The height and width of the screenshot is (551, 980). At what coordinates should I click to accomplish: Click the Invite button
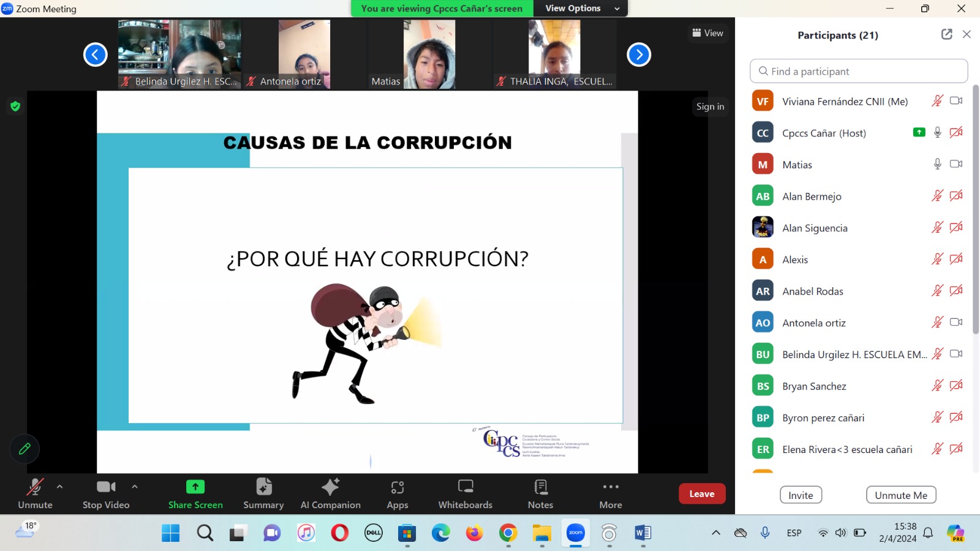click(801, 495)
